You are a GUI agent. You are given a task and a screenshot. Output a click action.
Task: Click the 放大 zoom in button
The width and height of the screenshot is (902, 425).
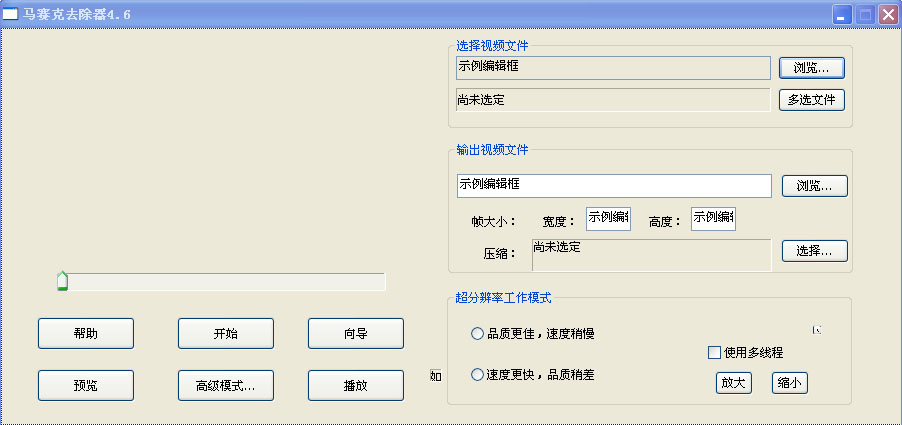click(733, 383)
